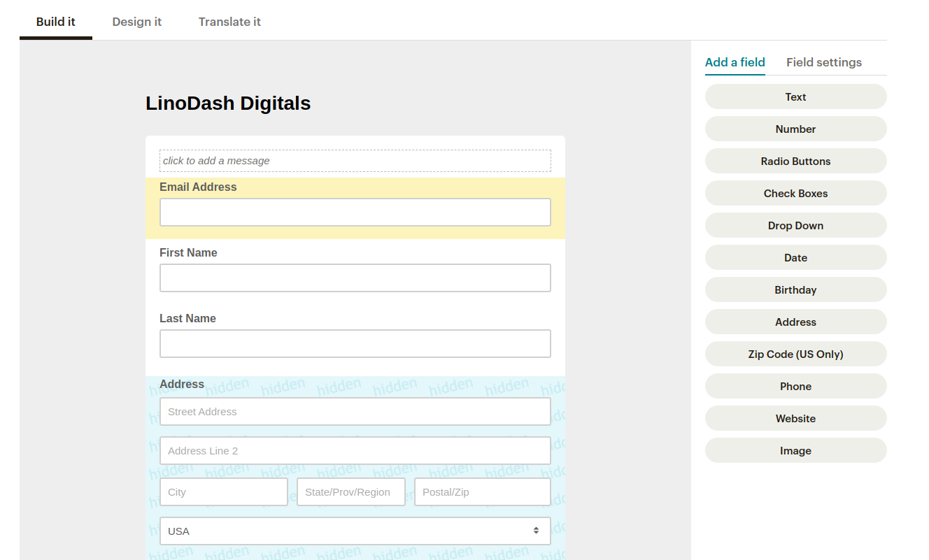Switch to Field settings

pyautogui.click(x=824, y=62)
